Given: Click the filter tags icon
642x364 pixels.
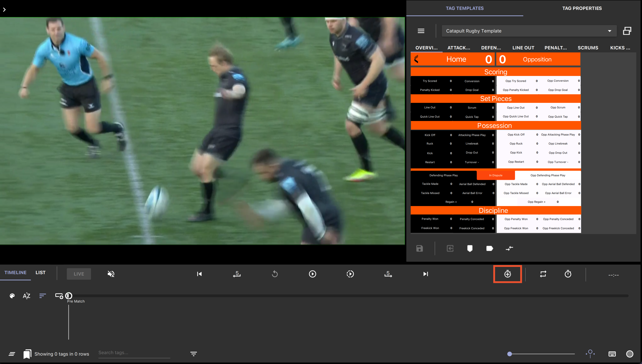Looking at the screenshot, I should click(194, 354).
